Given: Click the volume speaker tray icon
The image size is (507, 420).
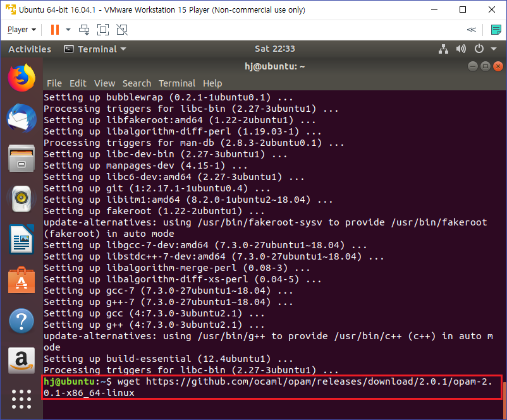Looking at the screenshot, I should coord(461,49).
